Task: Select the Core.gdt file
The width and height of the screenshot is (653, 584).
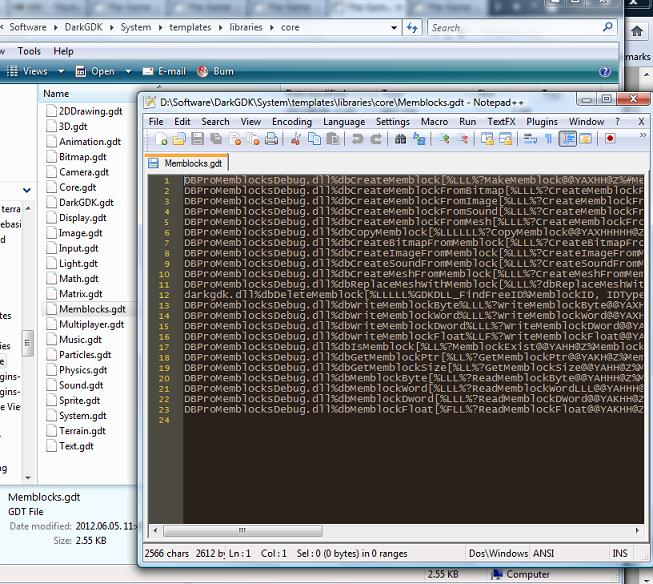Action: point(72,187)
